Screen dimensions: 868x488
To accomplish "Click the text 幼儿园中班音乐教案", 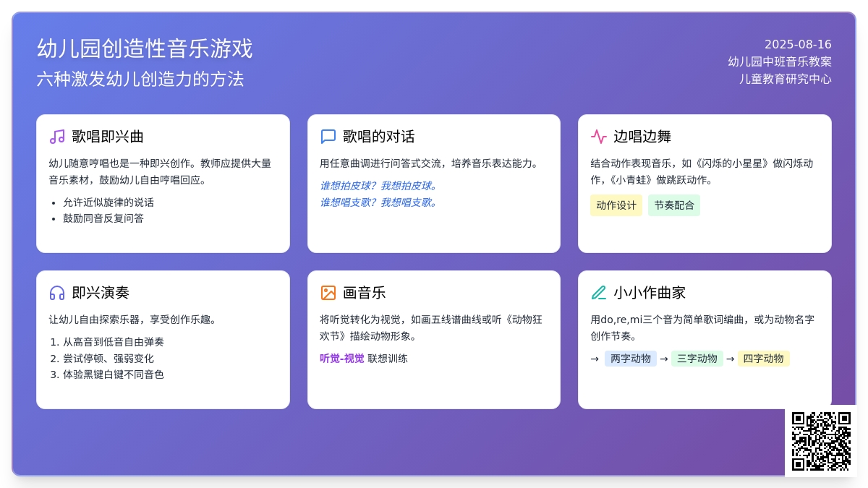I will pyautogui.click(x=780, y=61).
